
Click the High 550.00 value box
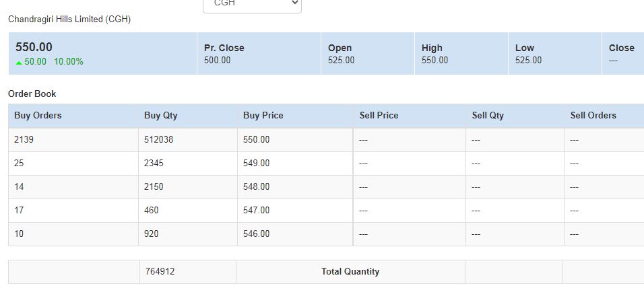click(461, 54)
